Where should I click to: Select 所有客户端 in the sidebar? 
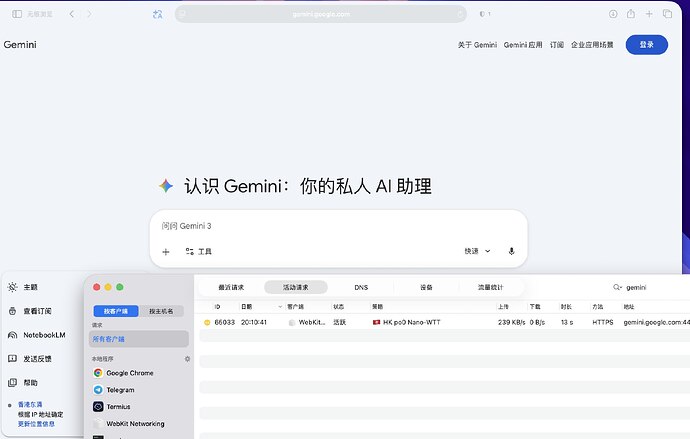(139, 339)
